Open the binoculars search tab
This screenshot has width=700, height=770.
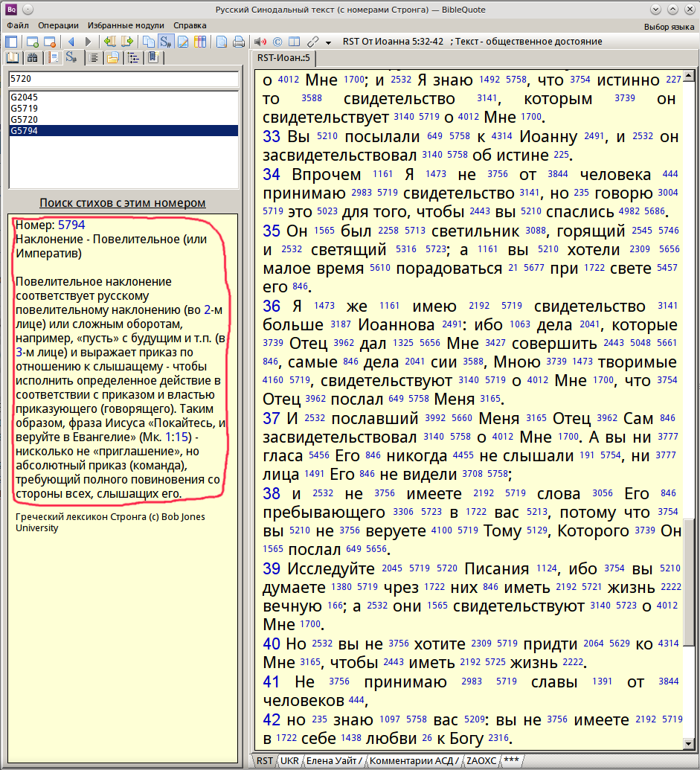32,58
